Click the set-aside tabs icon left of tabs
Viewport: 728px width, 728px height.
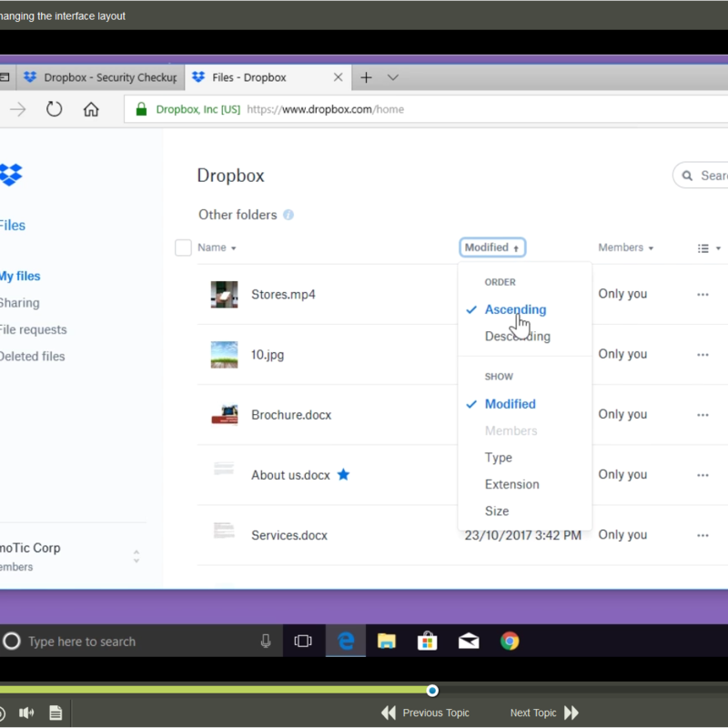click(5, 77)
